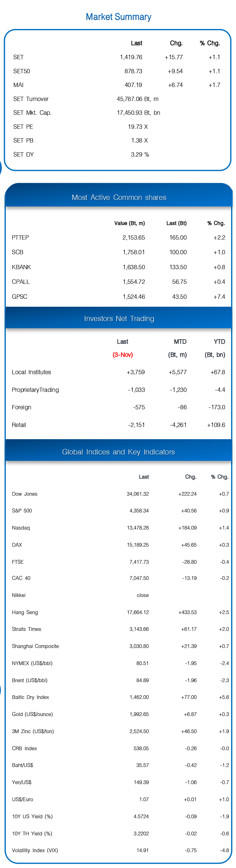This screenshot has width=236, height=868.
Task: Select the PTTEP stock row
Action: [119, 237]
